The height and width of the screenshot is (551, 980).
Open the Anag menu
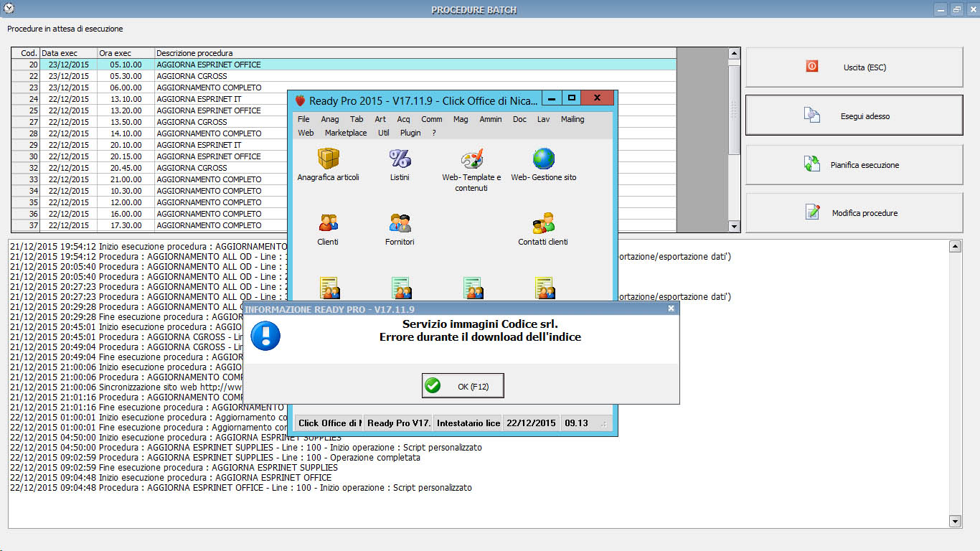click(330, 119)
